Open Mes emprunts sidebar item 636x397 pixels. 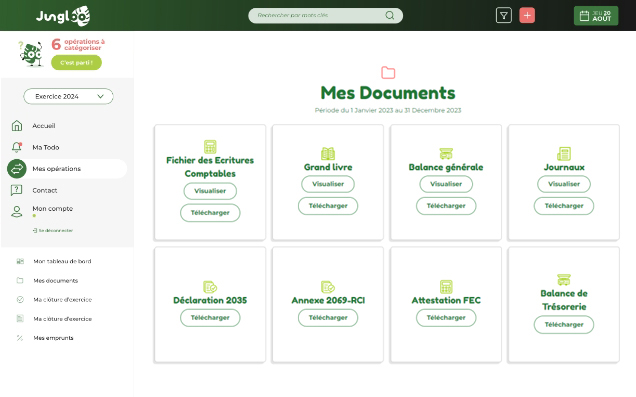tap(53, 338)
